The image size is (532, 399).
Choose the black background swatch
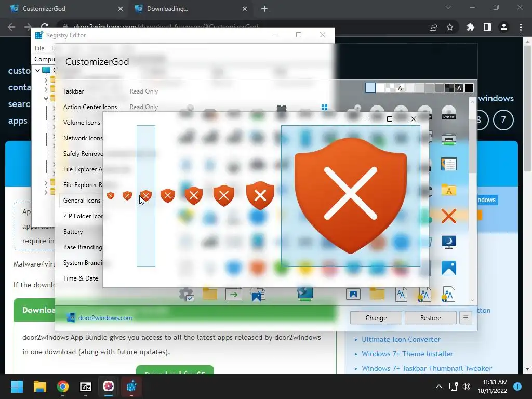(x=469, y=88)
